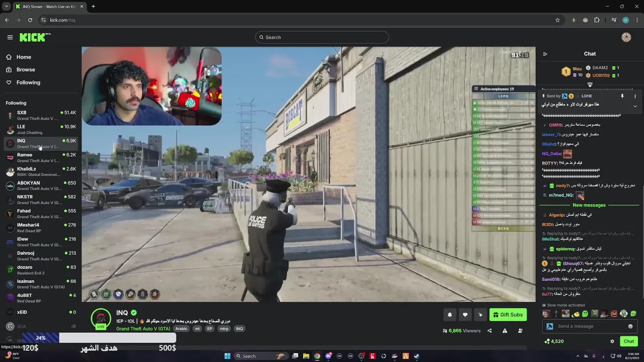
Task: Click chat username QMR9
Action: click(x=554, y=125)
